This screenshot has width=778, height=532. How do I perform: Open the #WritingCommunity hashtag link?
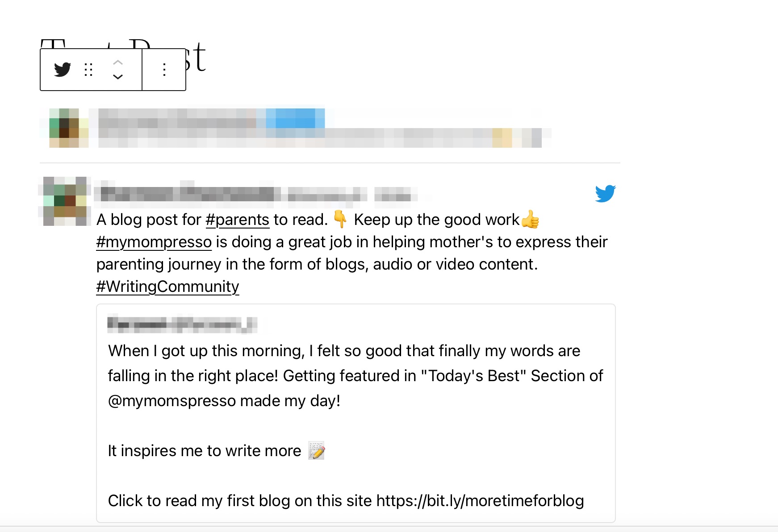[167, 287]
